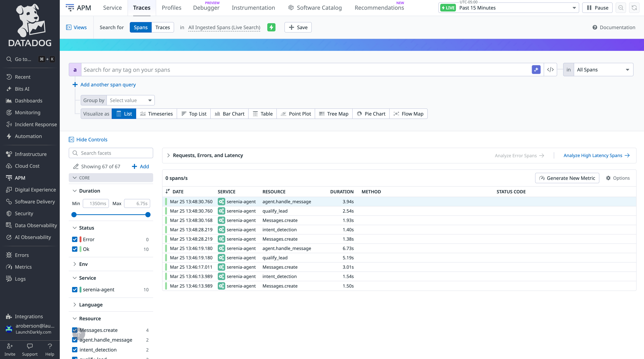Click the green live search bolt icon
The image size is (644, 359).
[271, 27]
